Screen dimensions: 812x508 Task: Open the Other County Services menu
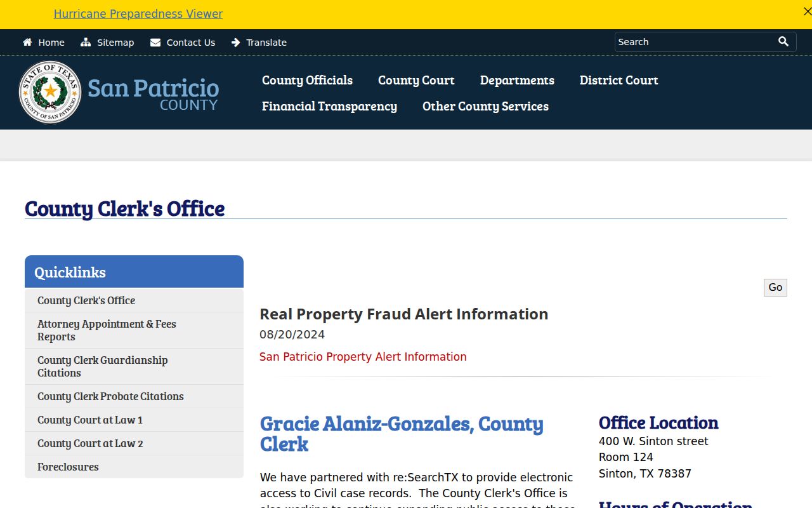click(485, 106)
